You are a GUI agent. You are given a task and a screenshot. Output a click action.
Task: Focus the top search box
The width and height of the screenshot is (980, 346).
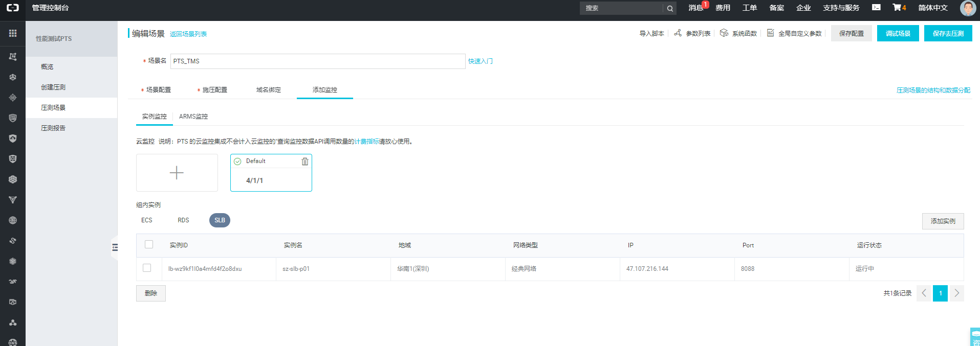tap(622, 8)
